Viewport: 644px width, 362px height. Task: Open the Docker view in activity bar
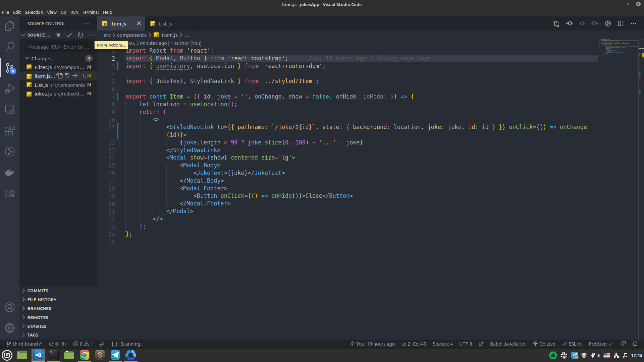(10, 173)
